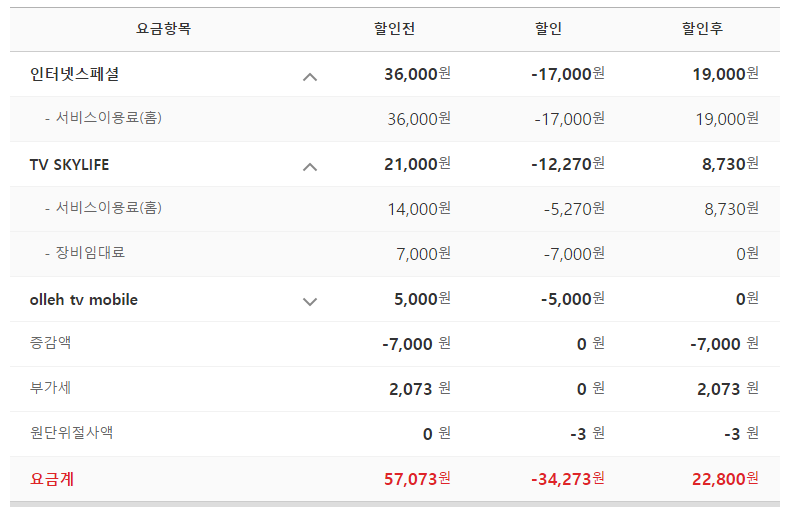790x507 pixels.
Task: Click the 요금항목 column header
Action: pos(163,29)
